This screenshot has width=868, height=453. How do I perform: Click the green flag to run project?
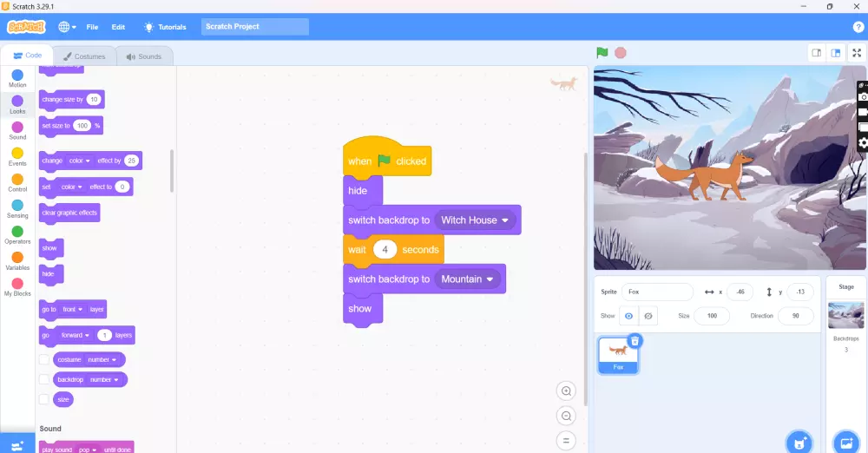pyautogui.click(x=602, y=53)
